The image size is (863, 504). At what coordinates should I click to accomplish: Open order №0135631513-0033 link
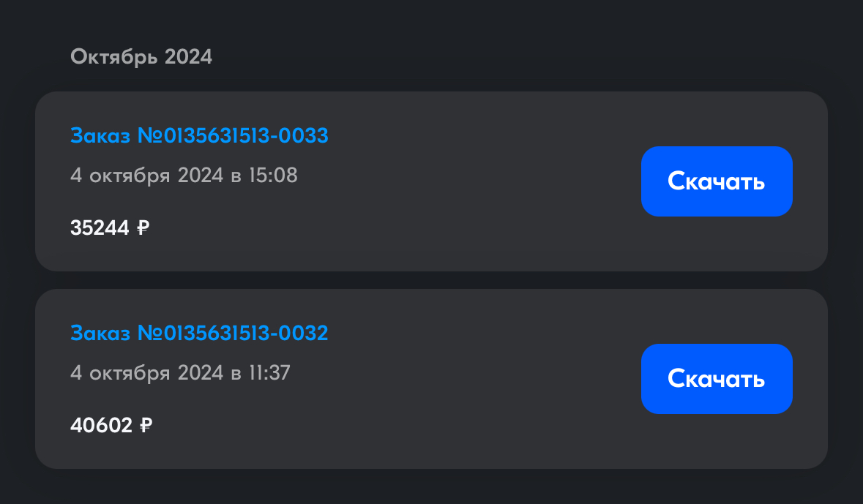click(199, 135)
